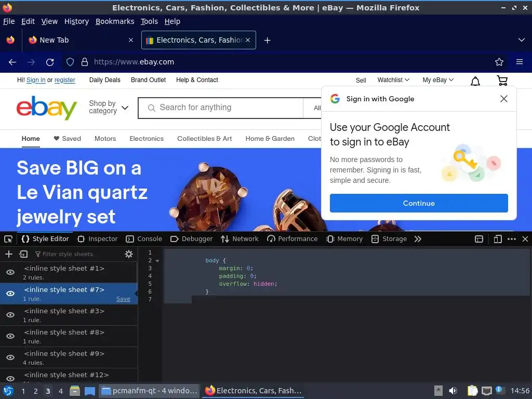Close the developer tools panel
This screenshot has width=532, height=399.
click(525, 239)
